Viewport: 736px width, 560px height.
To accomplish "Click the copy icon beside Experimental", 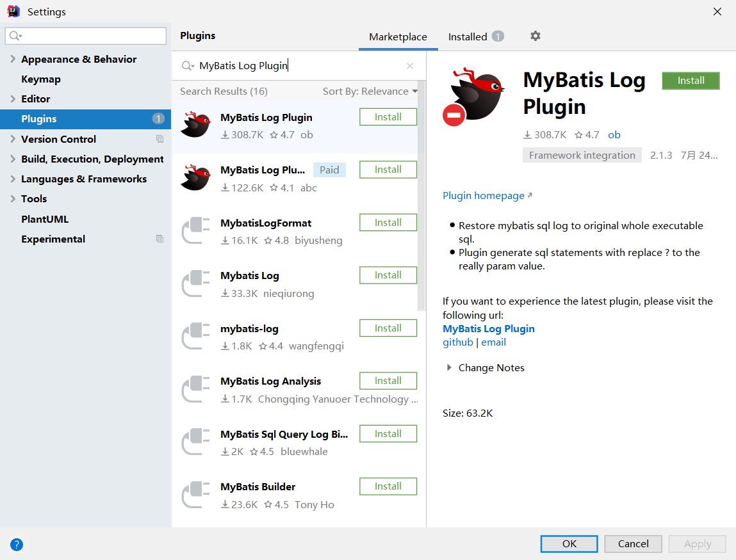I will point(159,239).
